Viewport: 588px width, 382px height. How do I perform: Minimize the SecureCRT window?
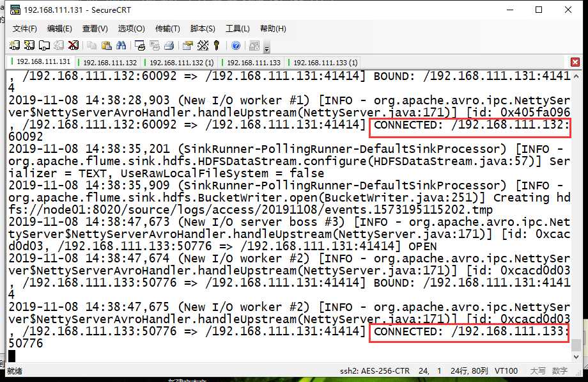point(510,10)
